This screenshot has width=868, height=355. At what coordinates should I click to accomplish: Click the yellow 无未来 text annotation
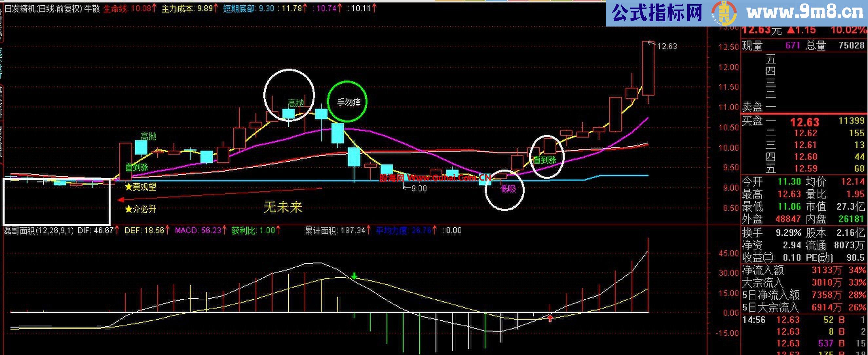[x=283, y=207]
